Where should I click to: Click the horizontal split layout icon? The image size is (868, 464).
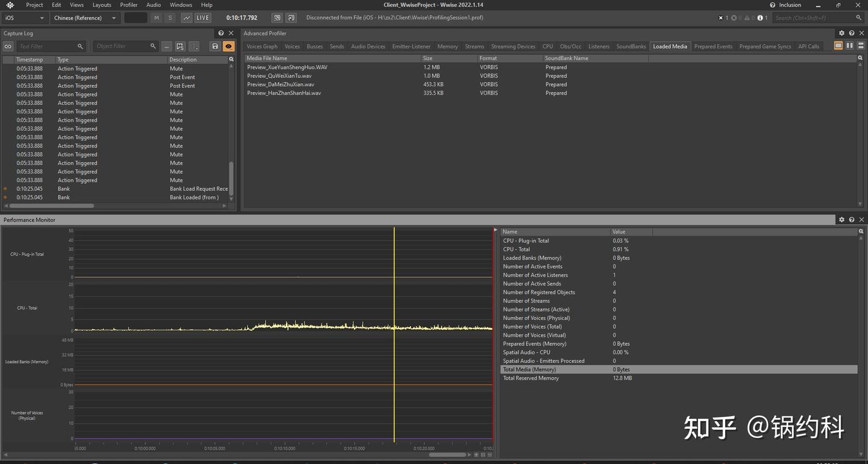pyautogui.click(x=861, y=46)
